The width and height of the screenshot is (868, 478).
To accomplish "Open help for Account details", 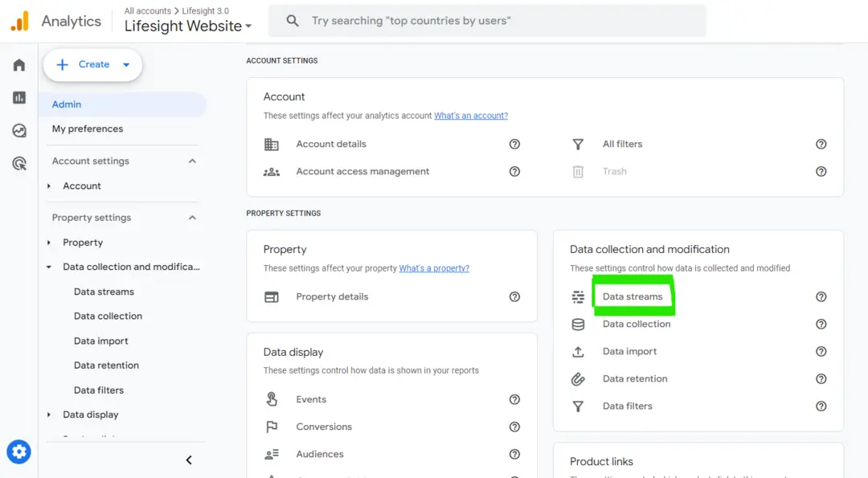I will 515,145.
